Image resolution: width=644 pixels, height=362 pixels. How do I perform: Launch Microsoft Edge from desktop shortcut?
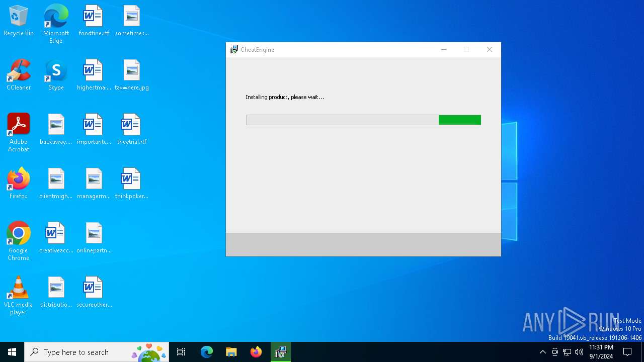point(56,24)
